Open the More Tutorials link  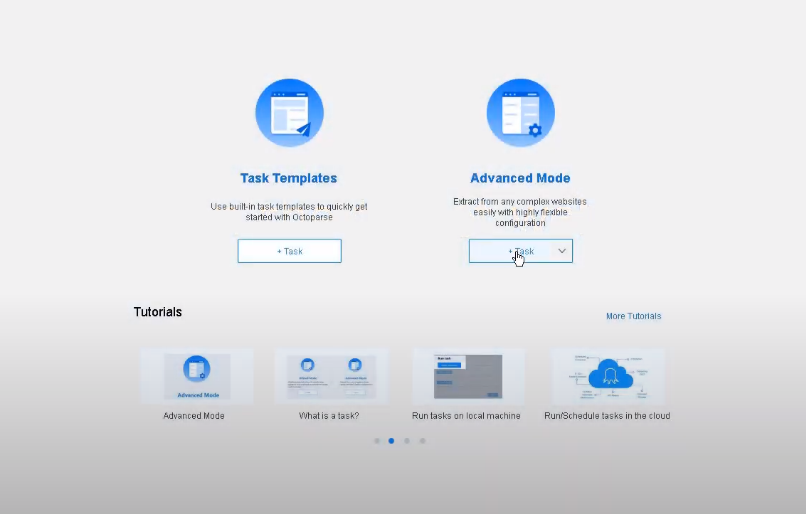click(x=633, y=316)
